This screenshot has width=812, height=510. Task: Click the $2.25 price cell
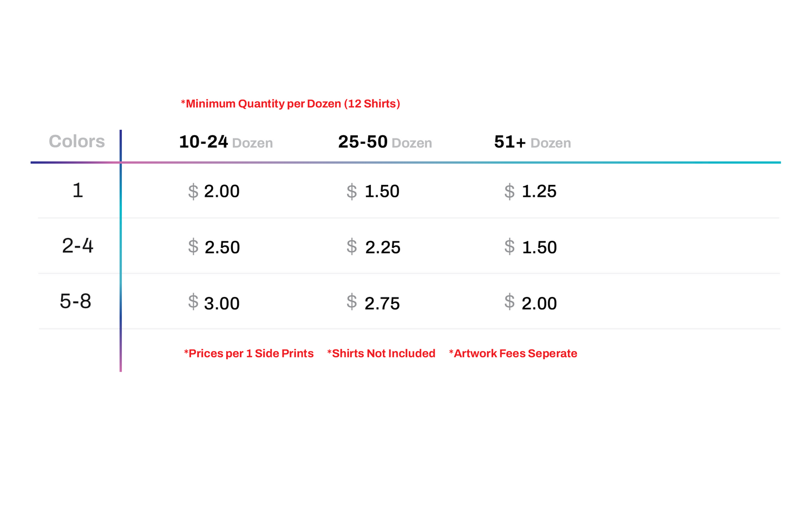pyautogui.click(x=374, y=247)
